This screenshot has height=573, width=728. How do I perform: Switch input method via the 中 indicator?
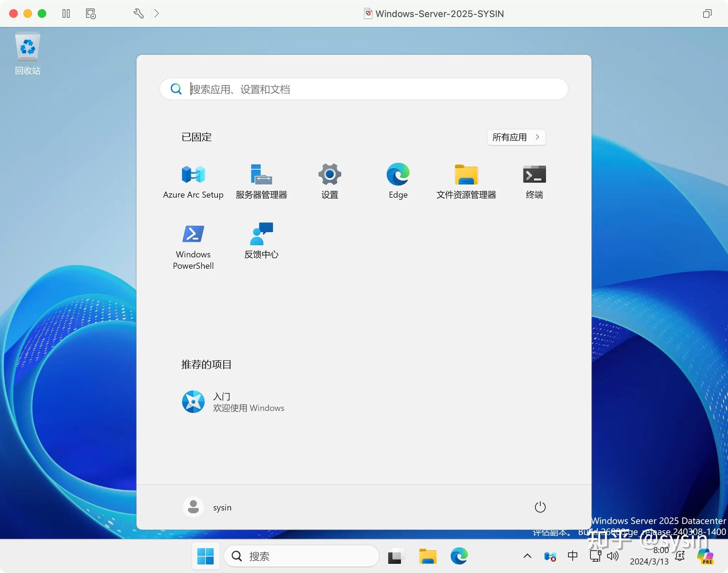(573, 556)
